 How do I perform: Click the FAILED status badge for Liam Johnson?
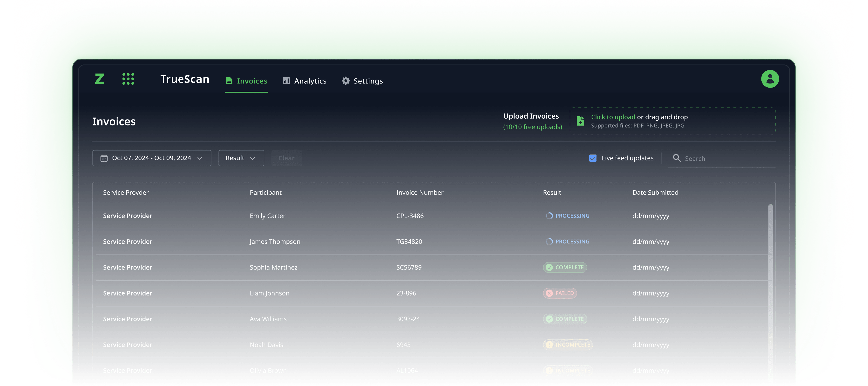(x=560, y=293)
